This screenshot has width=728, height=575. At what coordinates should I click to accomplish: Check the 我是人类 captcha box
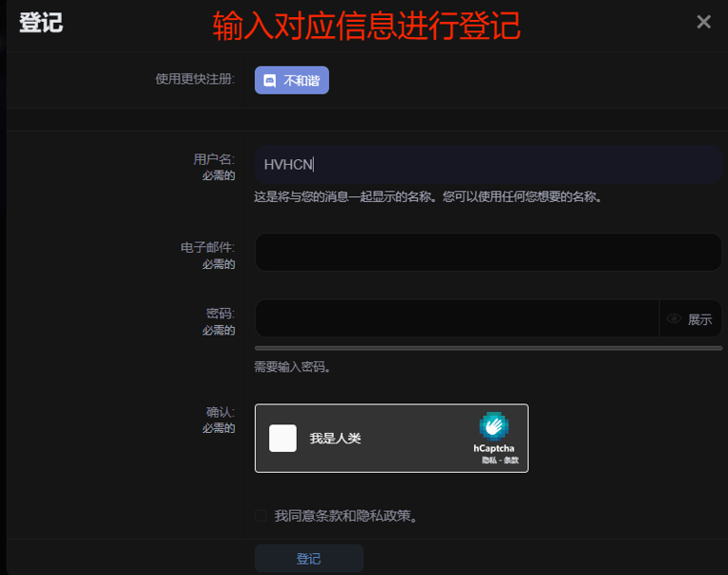click(282, 439)
